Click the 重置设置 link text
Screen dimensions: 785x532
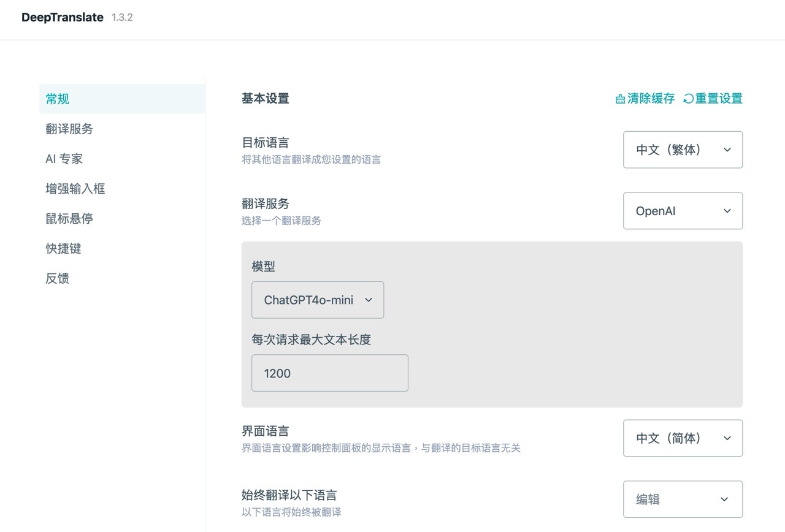point(719,99)
